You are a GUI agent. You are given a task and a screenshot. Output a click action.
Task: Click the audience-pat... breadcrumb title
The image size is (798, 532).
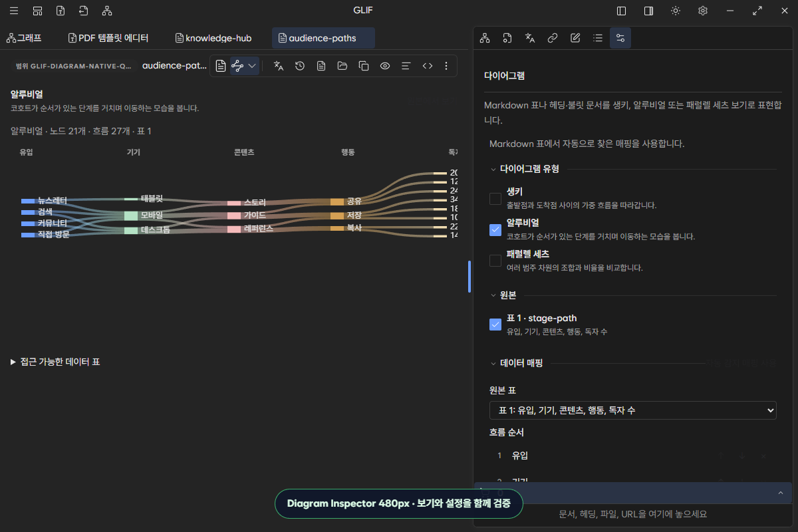coord(174,66)
